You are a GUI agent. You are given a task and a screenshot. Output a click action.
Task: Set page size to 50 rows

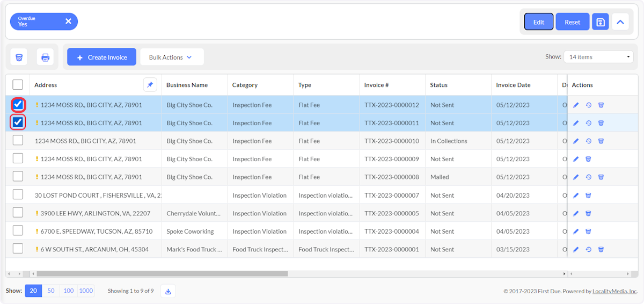coord(51,291)
